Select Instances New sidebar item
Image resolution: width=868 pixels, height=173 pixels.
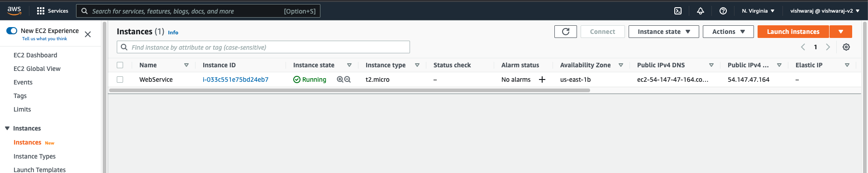coord(34,142)
